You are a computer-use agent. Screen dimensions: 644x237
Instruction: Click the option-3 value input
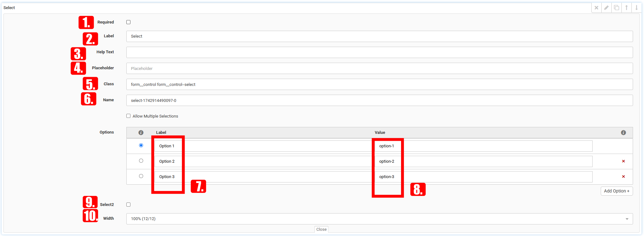click(483, 177)
